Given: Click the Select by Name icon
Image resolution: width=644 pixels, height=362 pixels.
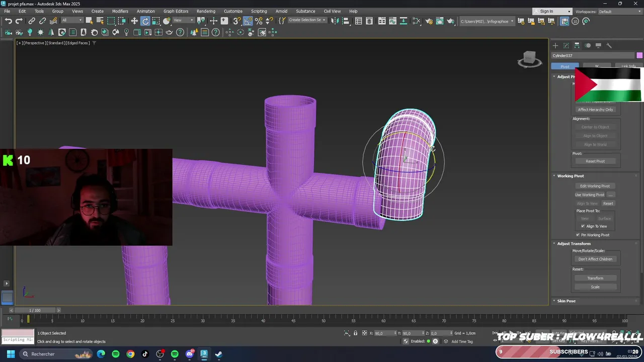Looking at the screenshot, I should (x=100, y=21).
